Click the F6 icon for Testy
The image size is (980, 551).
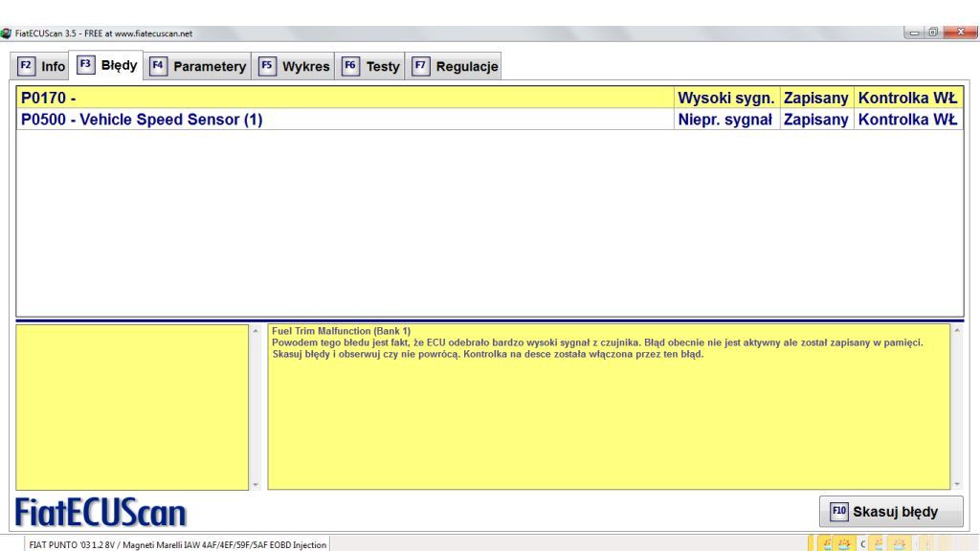tap(350, 67)
